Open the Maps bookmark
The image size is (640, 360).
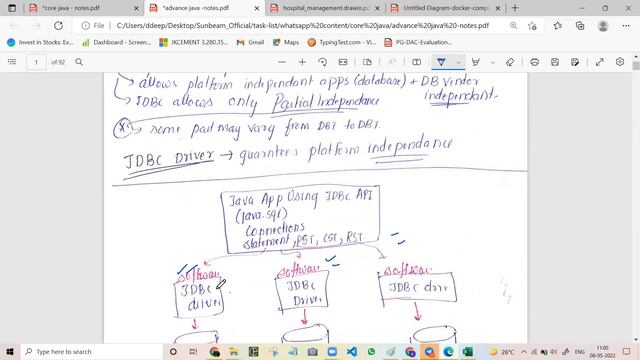click(286, 42)
